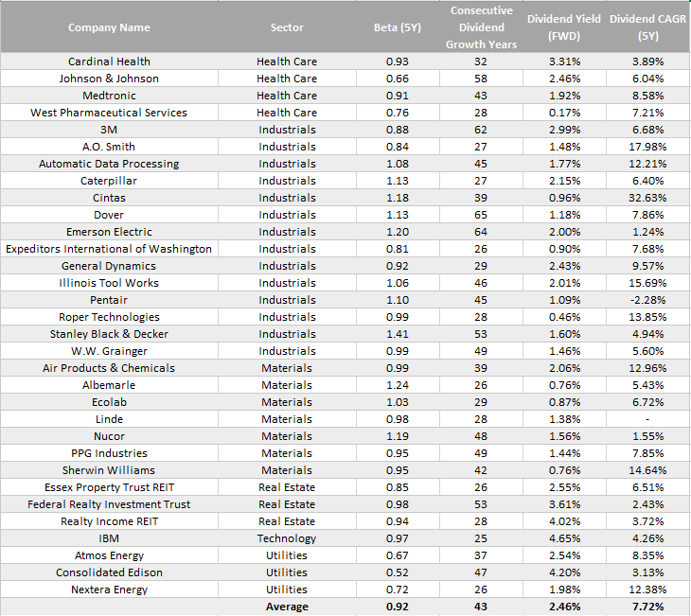The height and width of the screenshot is (616, 691).
Task: Select Johnson & Johnson's 58 years cell
Action: pos(481,79)
